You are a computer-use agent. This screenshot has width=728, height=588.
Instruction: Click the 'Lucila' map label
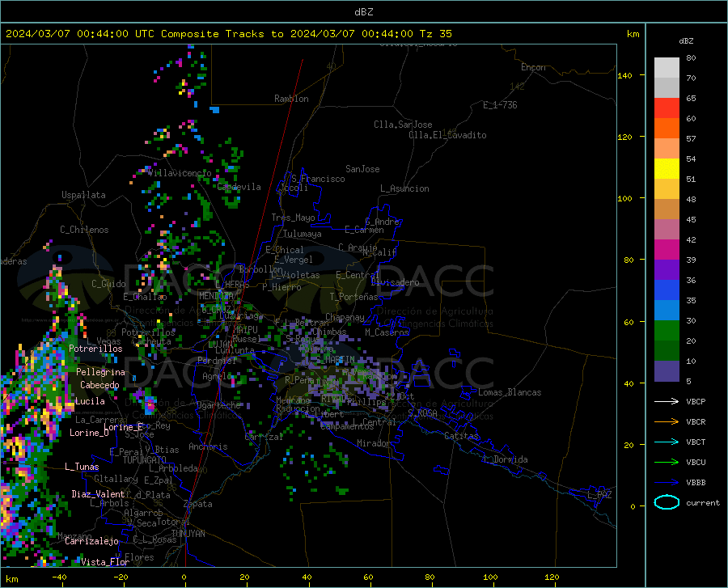90,401
